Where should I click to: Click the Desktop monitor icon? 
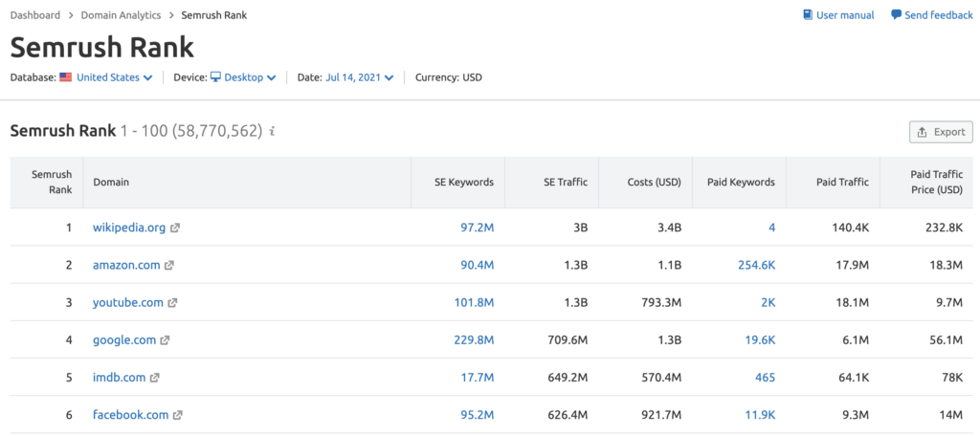coord(215,77)
